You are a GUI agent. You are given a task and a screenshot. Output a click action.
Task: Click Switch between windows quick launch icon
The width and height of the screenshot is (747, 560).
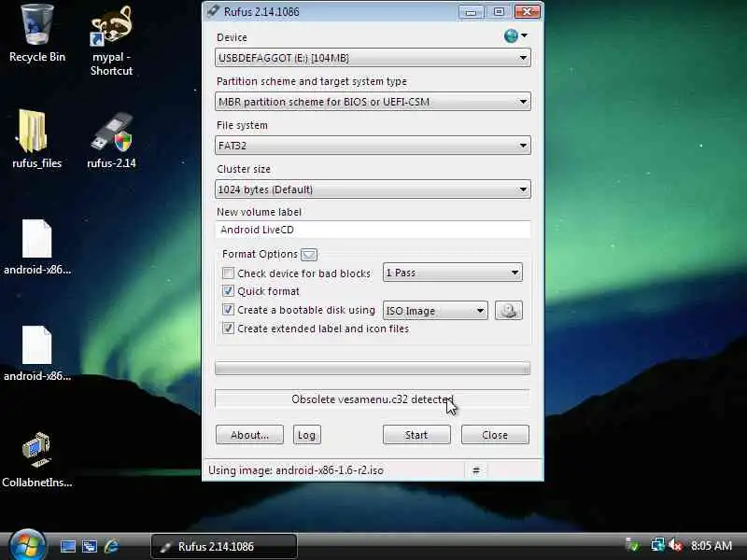tap(90, 546)
